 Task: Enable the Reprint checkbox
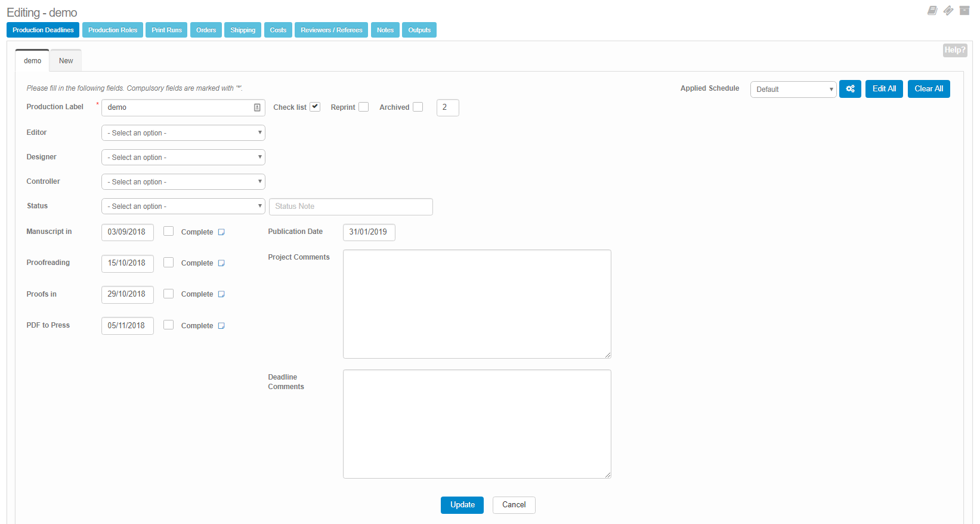pos(364,107)
